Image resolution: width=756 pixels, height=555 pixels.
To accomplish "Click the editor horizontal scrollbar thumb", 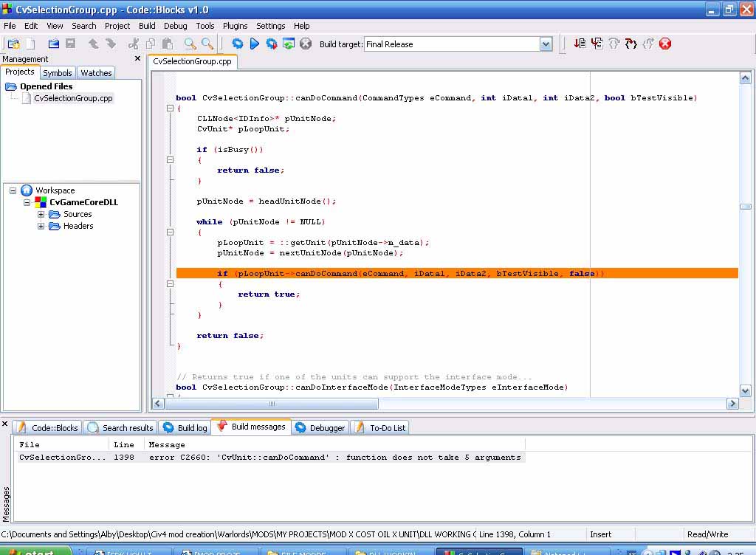I will 272,404.
